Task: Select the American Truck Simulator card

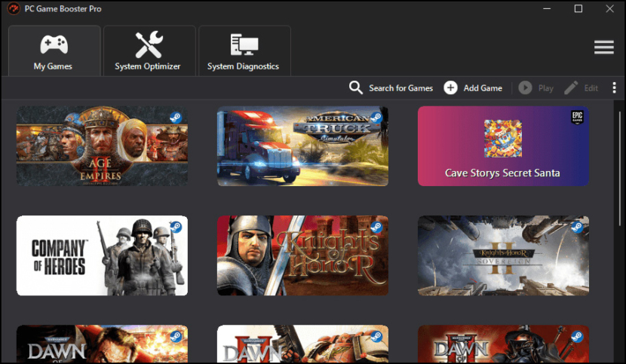Action: pyautogui.click(x=302, y=145)
